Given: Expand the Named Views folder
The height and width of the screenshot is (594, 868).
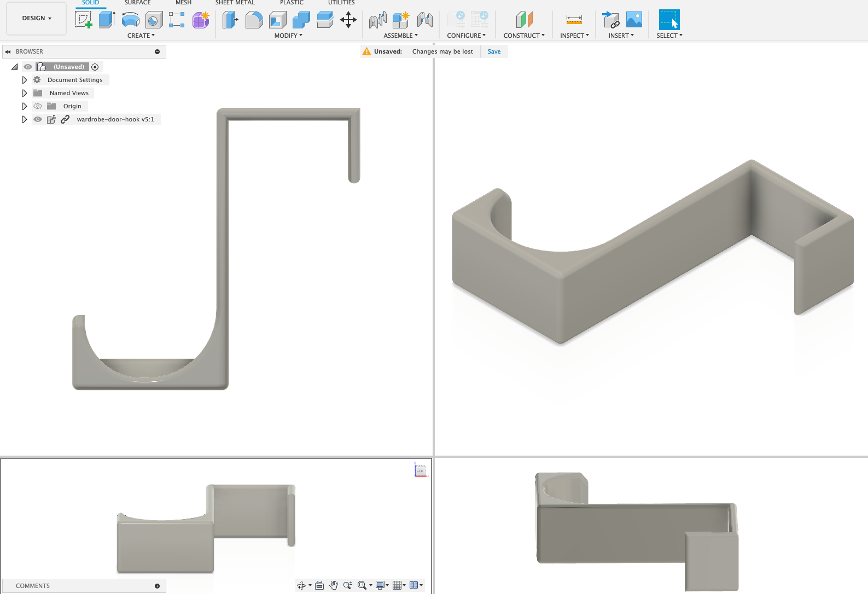Looking at the screenshot, I should coord(24,93).
